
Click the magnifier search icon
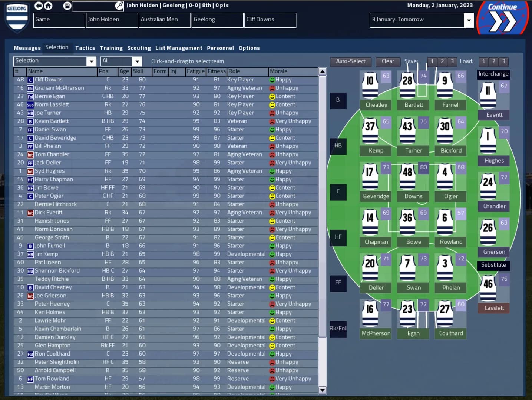point(119,6)
